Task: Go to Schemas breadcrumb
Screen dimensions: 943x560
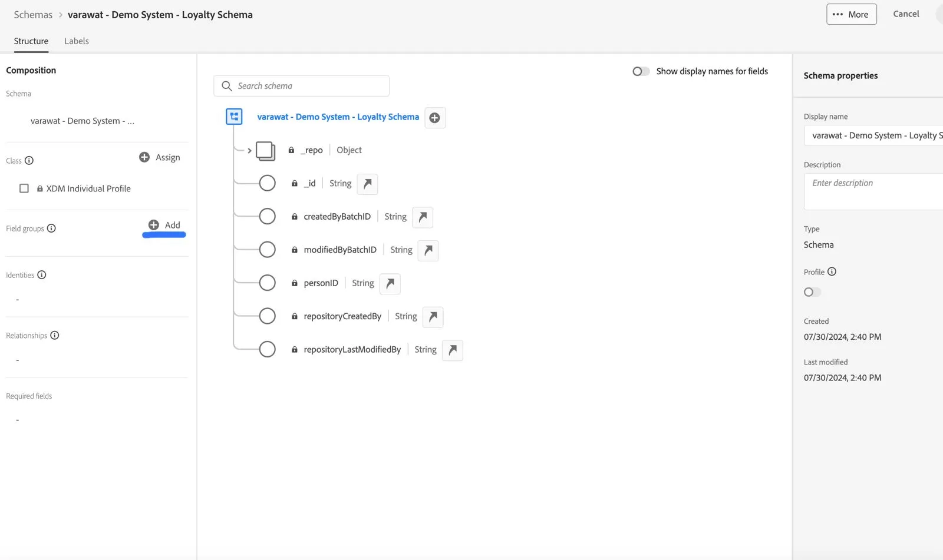Action: (x=33, y=15)
